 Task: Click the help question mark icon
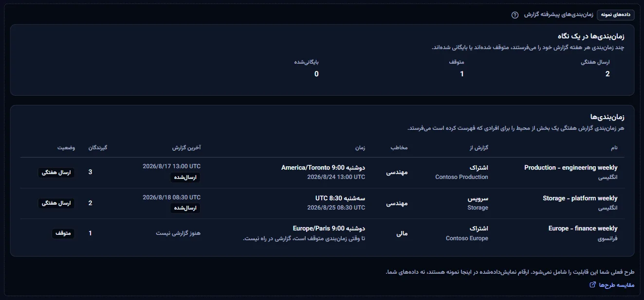(x=515, y=15)
